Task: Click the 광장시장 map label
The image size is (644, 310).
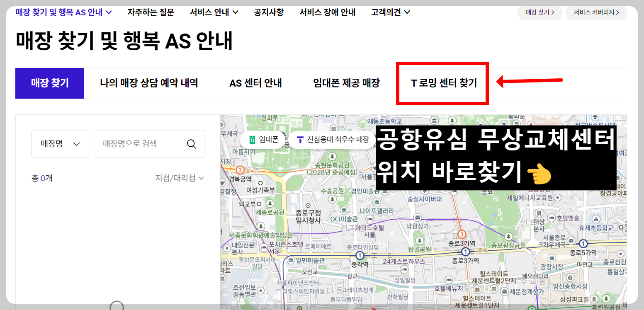Action: 552,266
